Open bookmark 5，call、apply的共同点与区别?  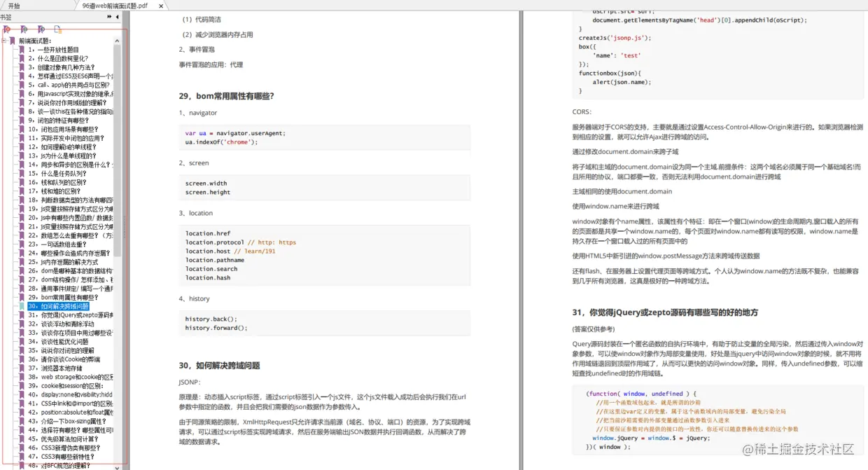[x=70, y=85]
